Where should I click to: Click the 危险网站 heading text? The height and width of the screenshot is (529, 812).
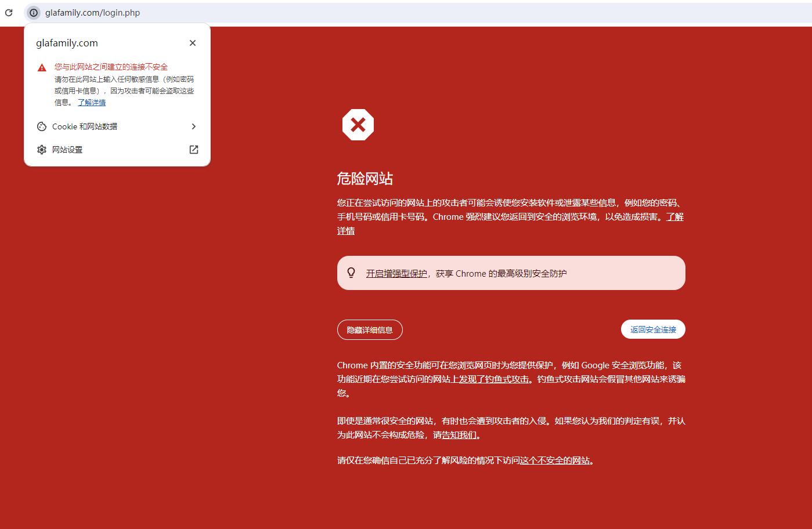coord(365,179)
